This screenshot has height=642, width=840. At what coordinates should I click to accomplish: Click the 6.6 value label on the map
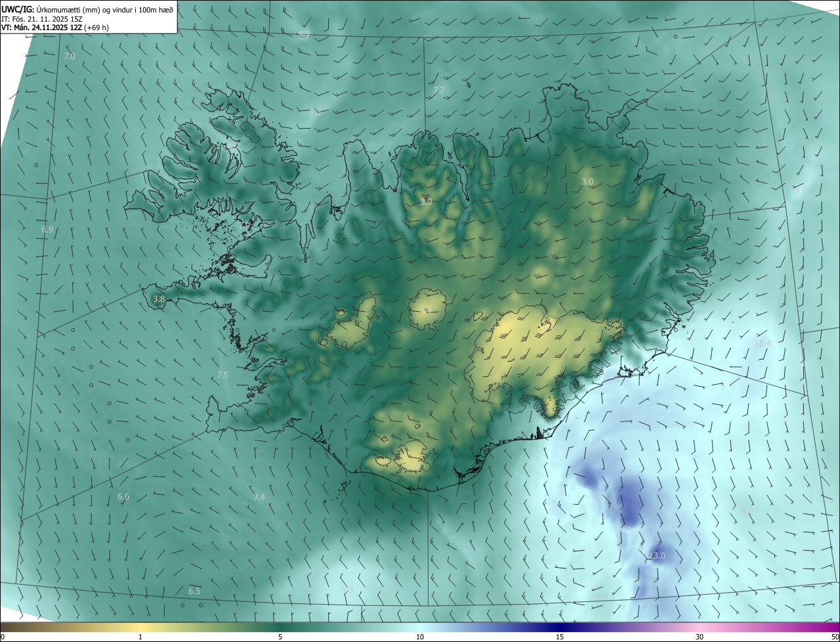pyautogui.click(x=123, y=497)
